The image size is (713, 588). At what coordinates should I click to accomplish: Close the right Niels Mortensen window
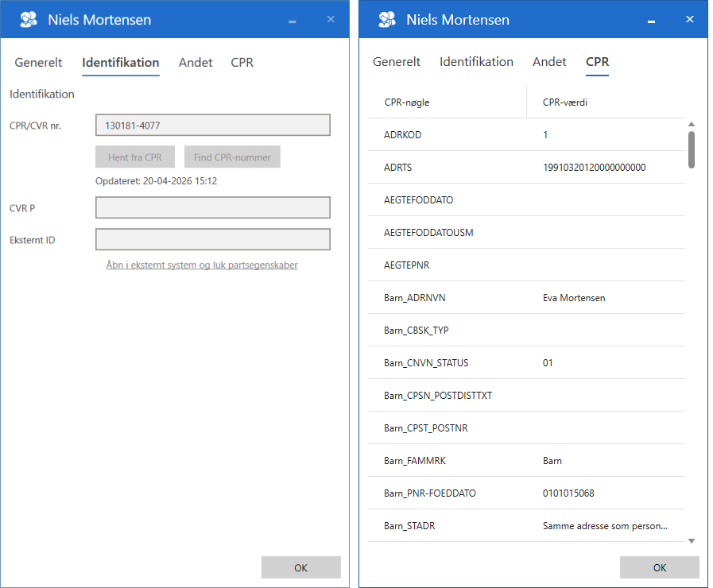[690, 19]
